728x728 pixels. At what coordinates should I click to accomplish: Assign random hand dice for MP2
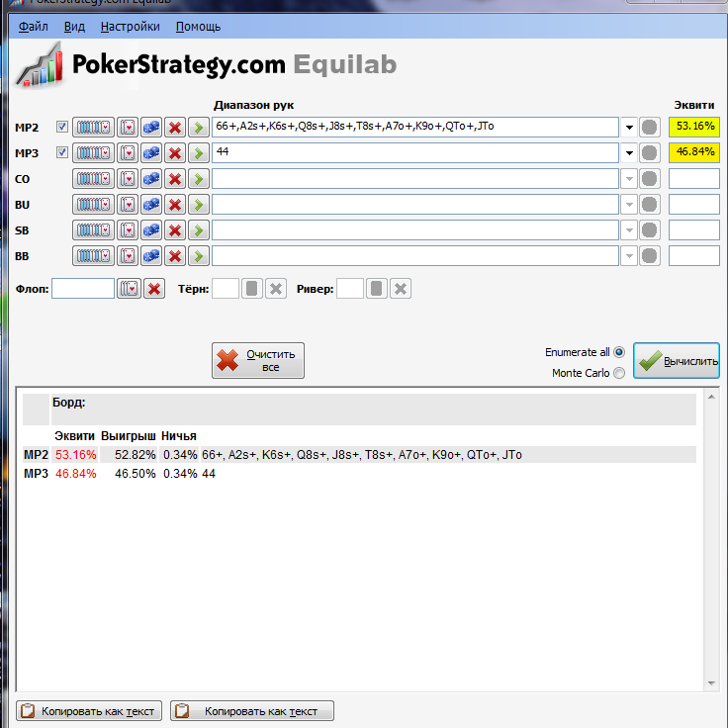click(151, 127)
